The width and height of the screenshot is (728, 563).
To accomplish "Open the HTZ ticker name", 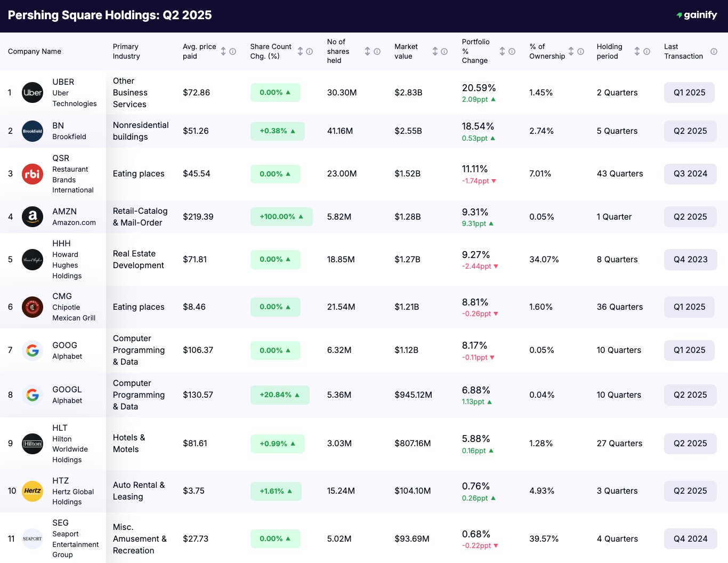I will point(61,481).
